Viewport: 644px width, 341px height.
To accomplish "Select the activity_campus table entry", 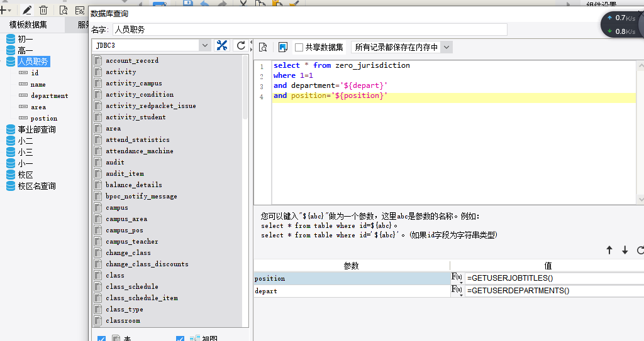I will 134,84.
